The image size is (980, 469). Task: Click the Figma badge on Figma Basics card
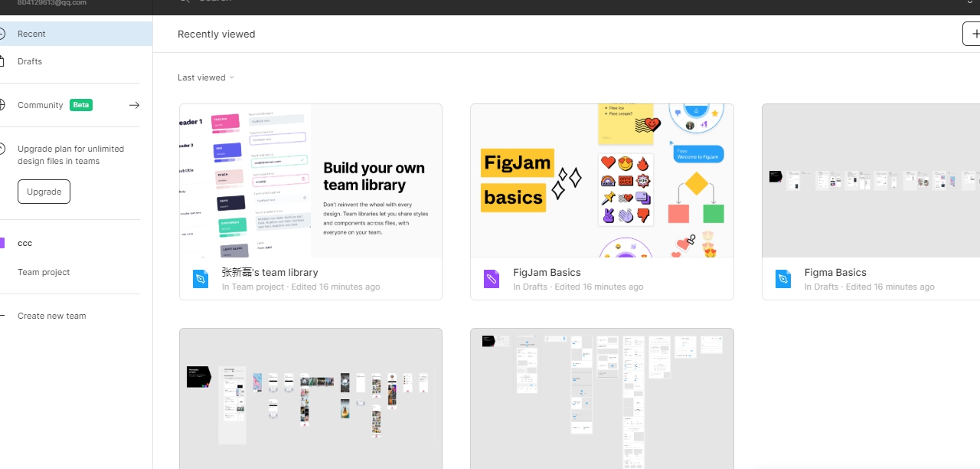point(782,278)
